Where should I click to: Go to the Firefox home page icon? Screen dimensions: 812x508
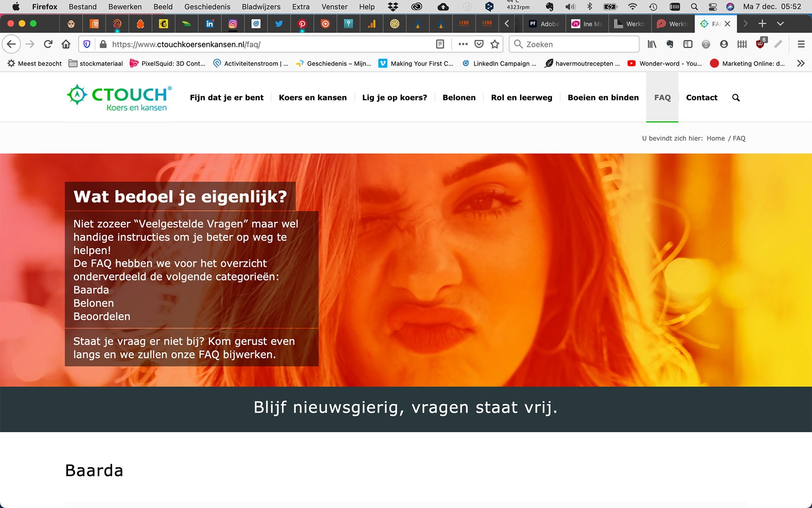66,44
